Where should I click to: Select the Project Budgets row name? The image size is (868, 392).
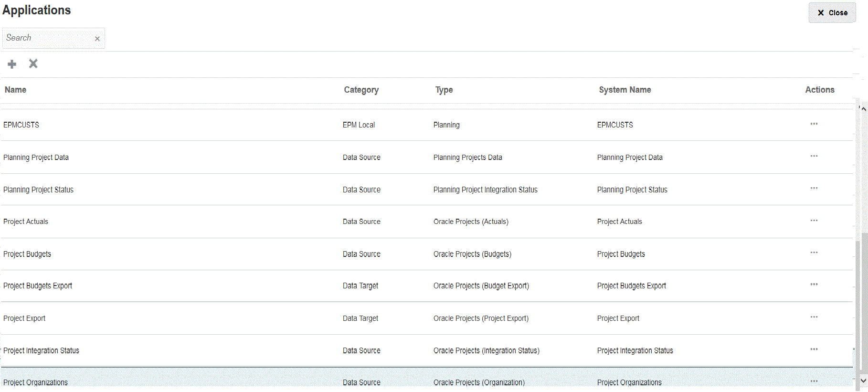[27, 254]
